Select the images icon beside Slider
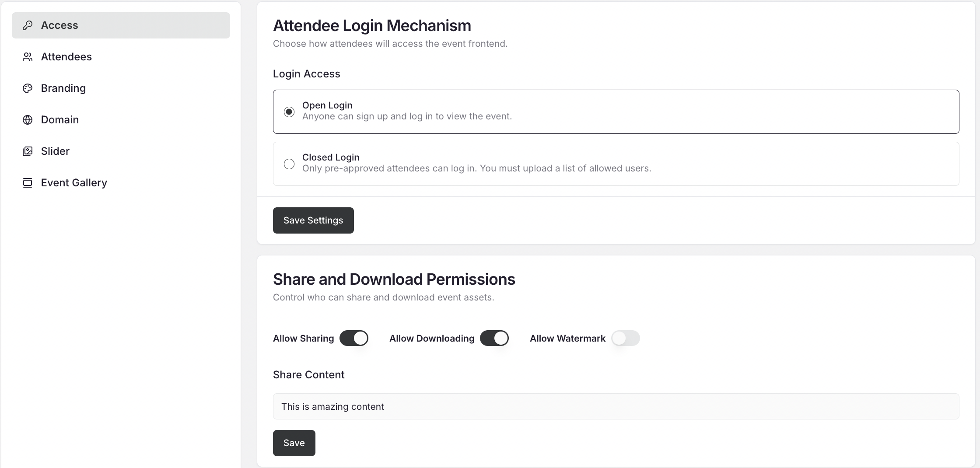The width and height of the screenshot is (980, 468). 28,151
